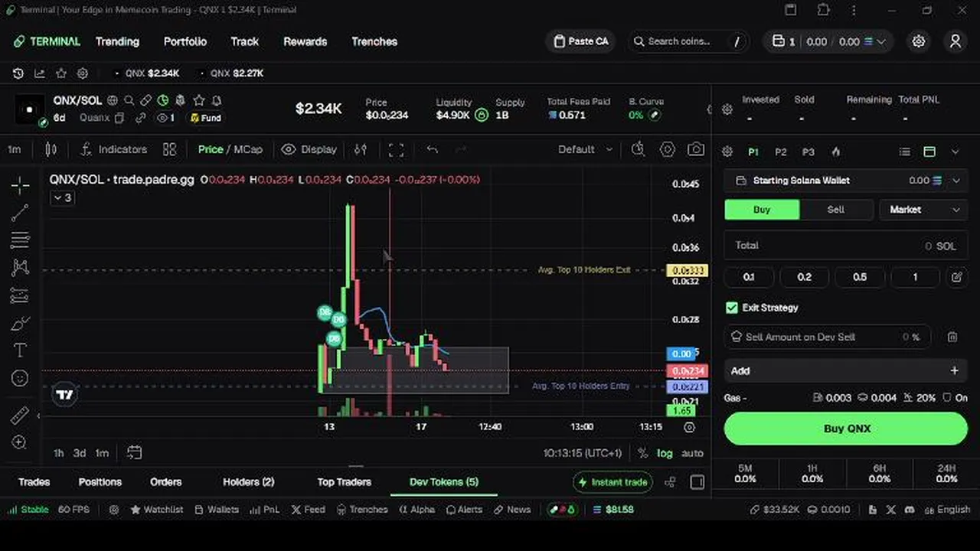Open the trade panel settings gear
Screen dimensions: 980x551
click(x=727, y=152)
